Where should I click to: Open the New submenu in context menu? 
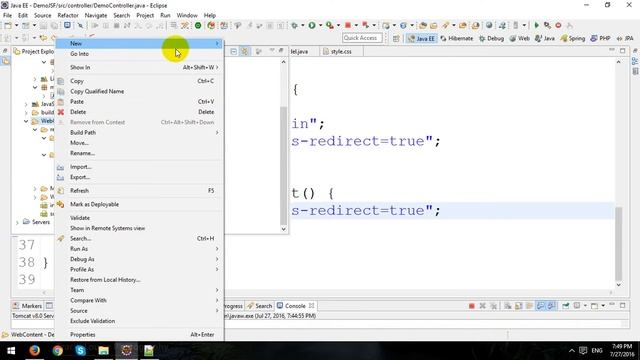click(139, 43)
